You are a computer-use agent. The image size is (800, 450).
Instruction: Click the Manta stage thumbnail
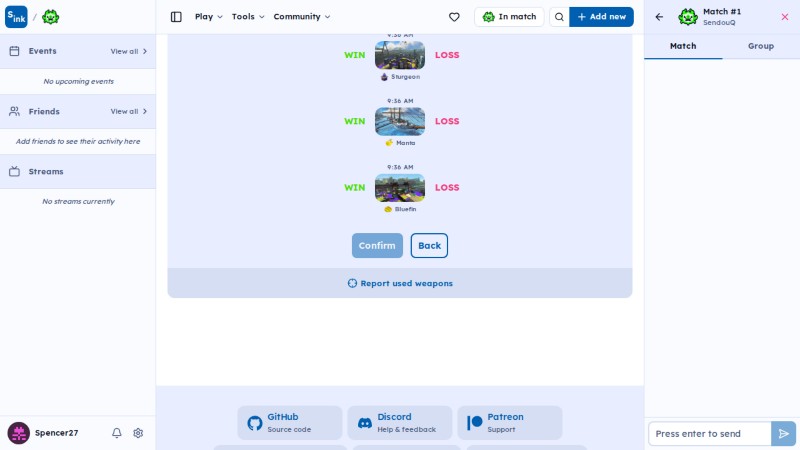pyautogui.click(x=400, y=121)
